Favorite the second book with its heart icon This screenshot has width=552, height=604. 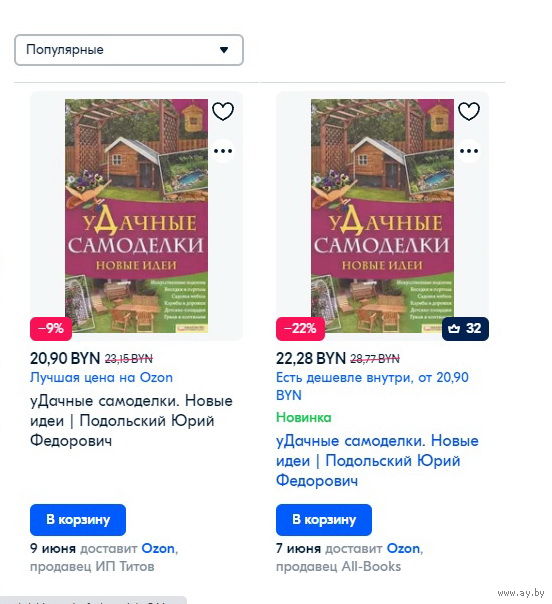click(x=469, y=111)
